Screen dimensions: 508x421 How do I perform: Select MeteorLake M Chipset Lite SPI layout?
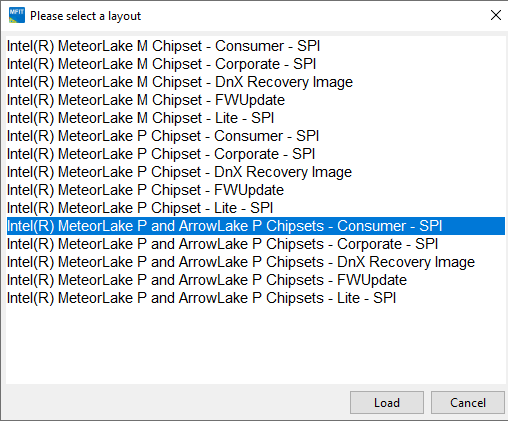point(256,118)
